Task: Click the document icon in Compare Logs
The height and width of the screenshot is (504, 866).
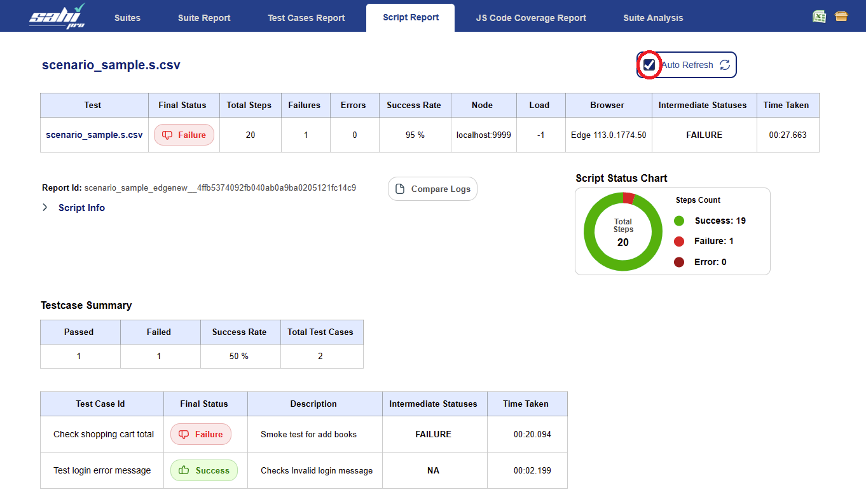Action: click(400, 189)
